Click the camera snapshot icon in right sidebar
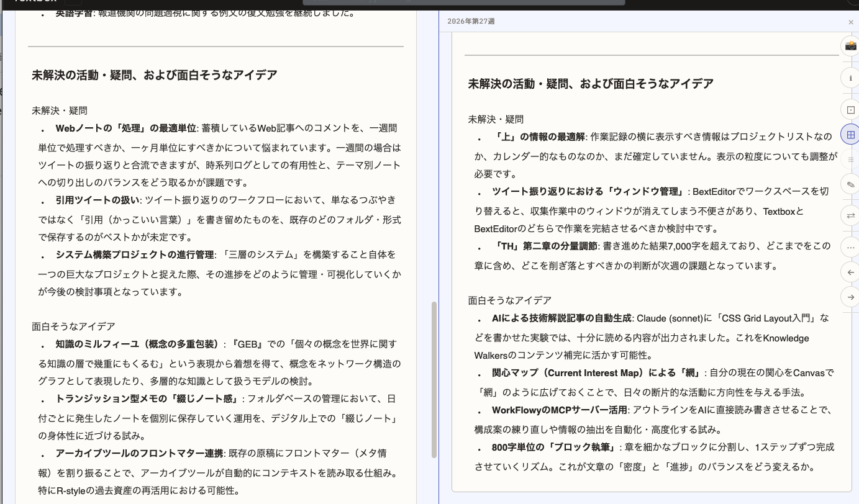The height and width of the screenshot is (504, 859). (x=850, y=46)
